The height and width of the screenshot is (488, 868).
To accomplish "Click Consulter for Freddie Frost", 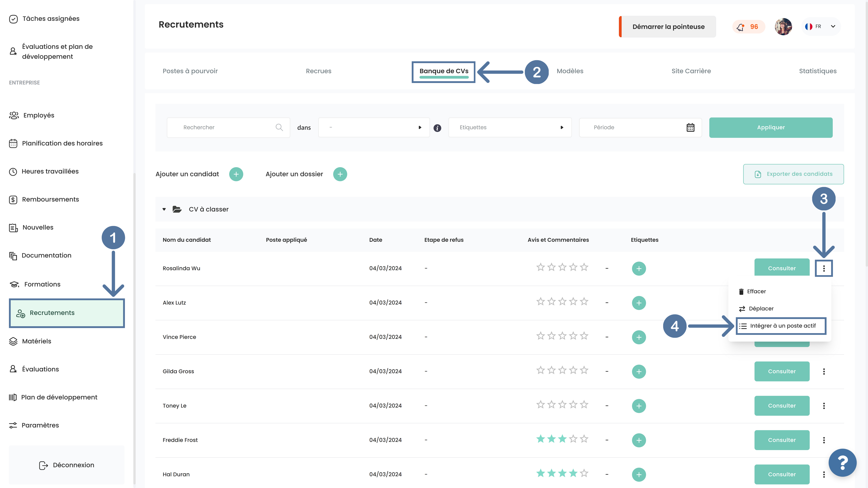I will (x=782, y=440).
